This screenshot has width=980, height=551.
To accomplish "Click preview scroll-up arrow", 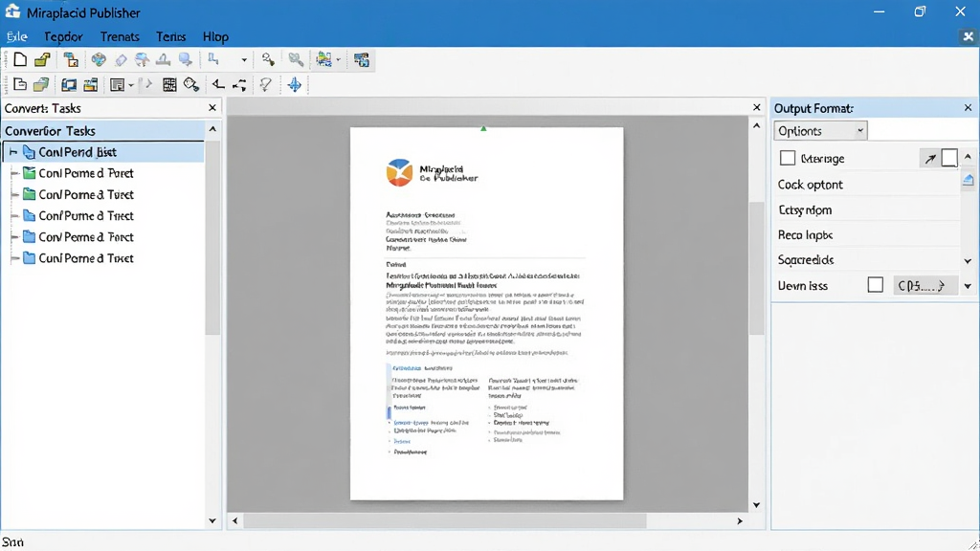I will pyautogui.click(x=757, y=125).
